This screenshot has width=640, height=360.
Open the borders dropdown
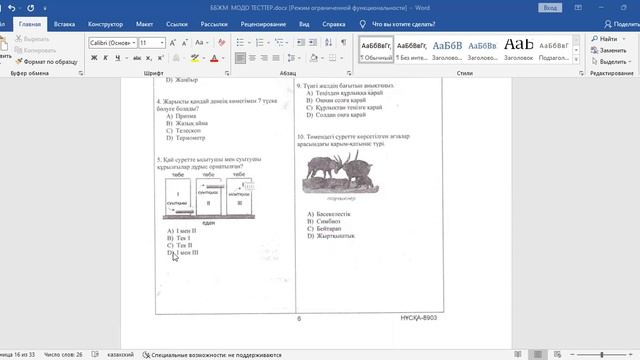pos(342,58)
